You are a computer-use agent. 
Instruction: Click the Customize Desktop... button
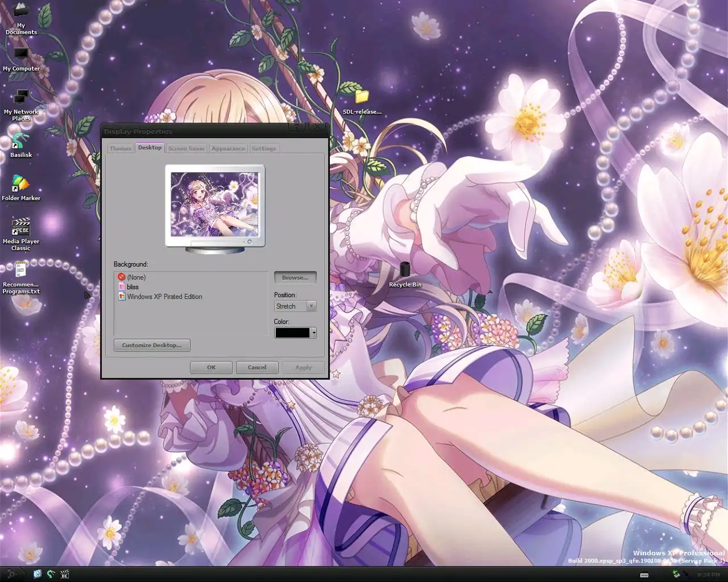(x=152, y=345)
